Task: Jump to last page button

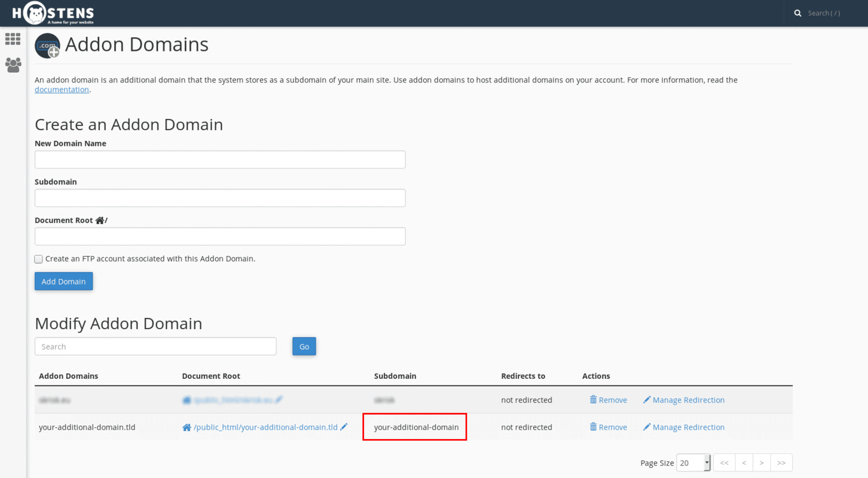Action: click(x=781, y=462)
